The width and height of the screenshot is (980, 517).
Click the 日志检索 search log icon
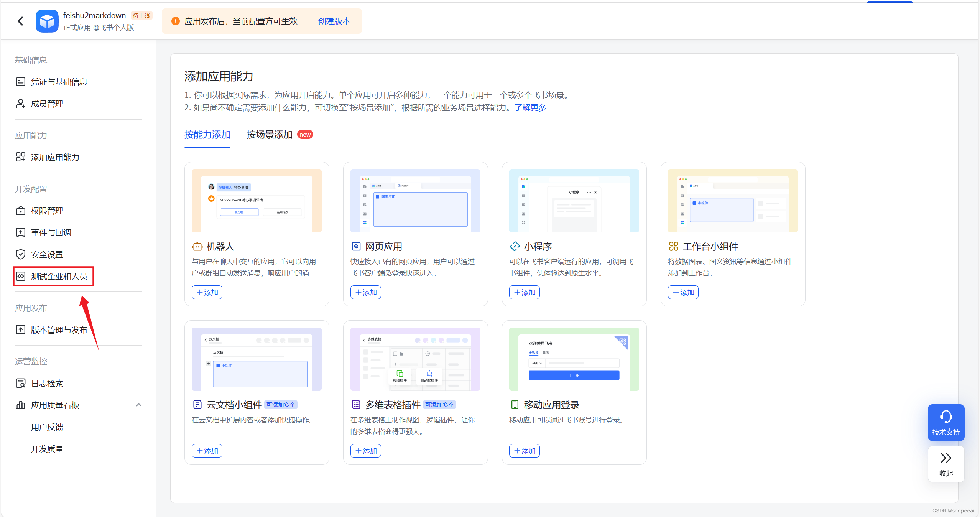[x=21, y=383]
